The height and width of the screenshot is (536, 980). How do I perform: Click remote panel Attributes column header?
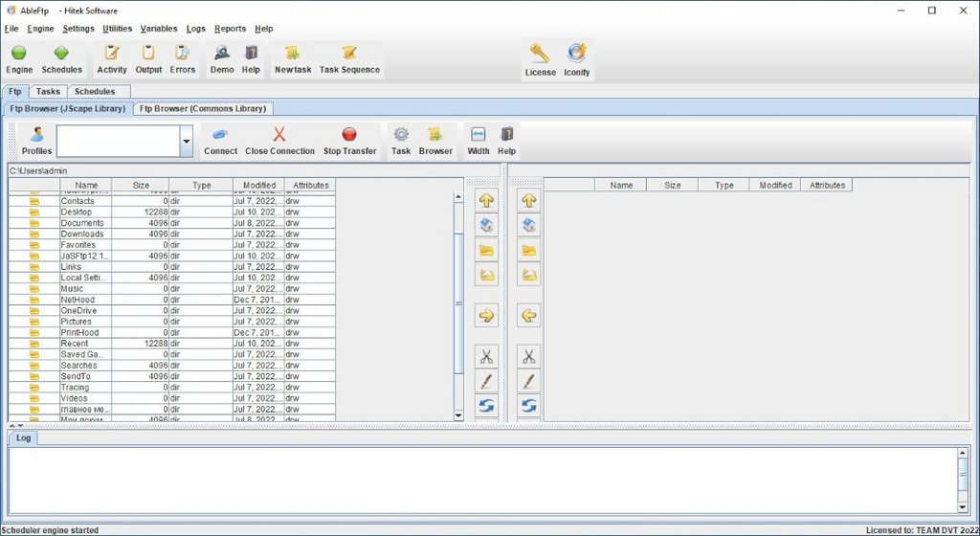pyautogui.click(x=827, y=185)
